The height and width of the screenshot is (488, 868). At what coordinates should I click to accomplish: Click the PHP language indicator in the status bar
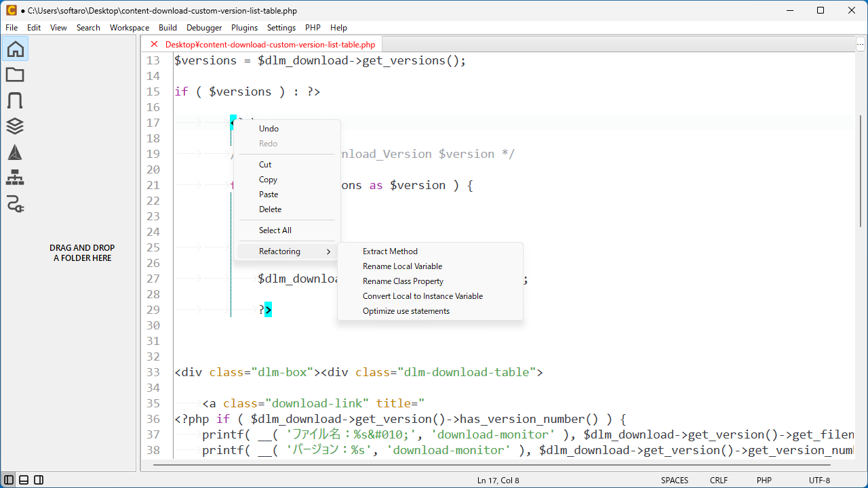click(x=764, y=481)
